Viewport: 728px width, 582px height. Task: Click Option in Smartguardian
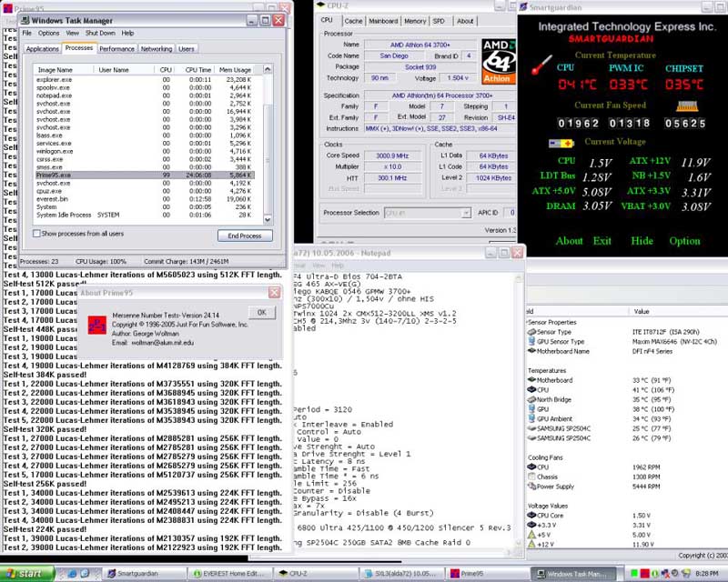685,241
